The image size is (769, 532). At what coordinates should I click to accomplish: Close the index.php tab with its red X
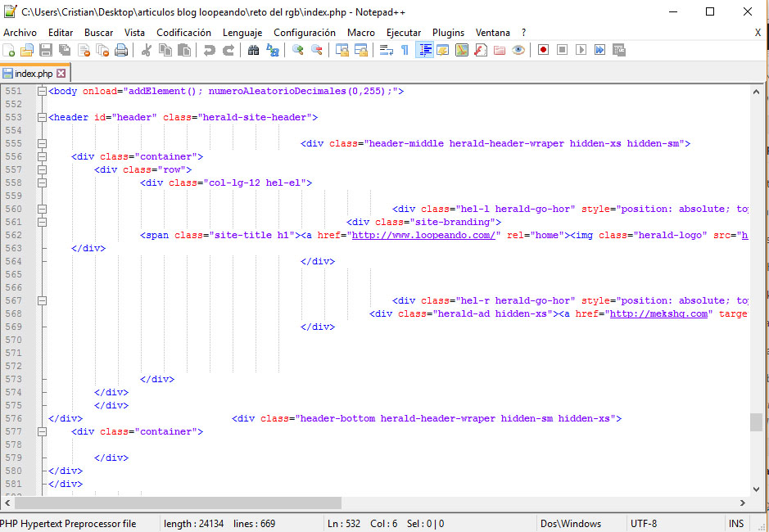point(61,74)
